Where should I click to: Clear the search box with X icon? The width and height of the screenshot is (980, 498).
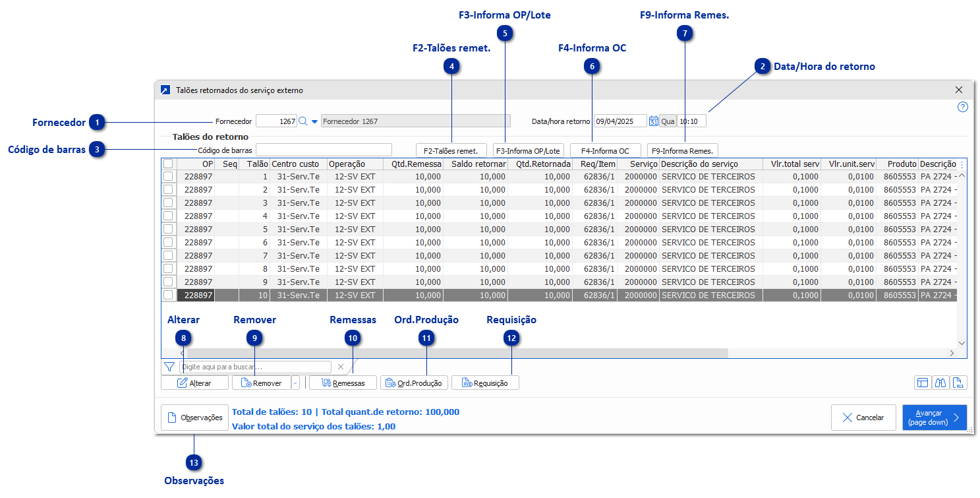341,367
